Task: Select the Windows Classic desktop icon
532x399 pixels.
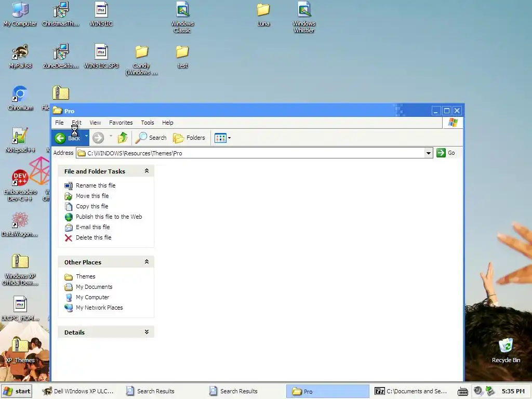Action: tap(182, 18)
